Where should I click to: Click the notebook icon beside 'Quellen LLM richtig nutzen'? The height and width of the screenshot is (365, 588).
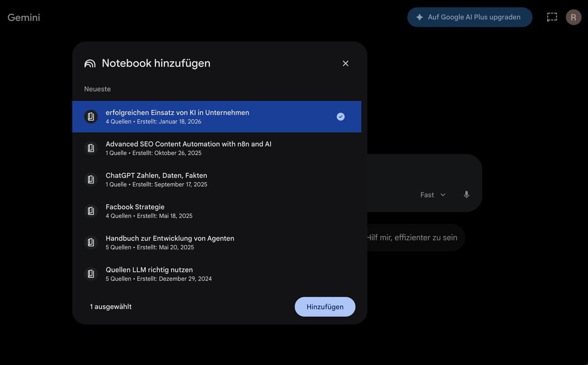91,273
